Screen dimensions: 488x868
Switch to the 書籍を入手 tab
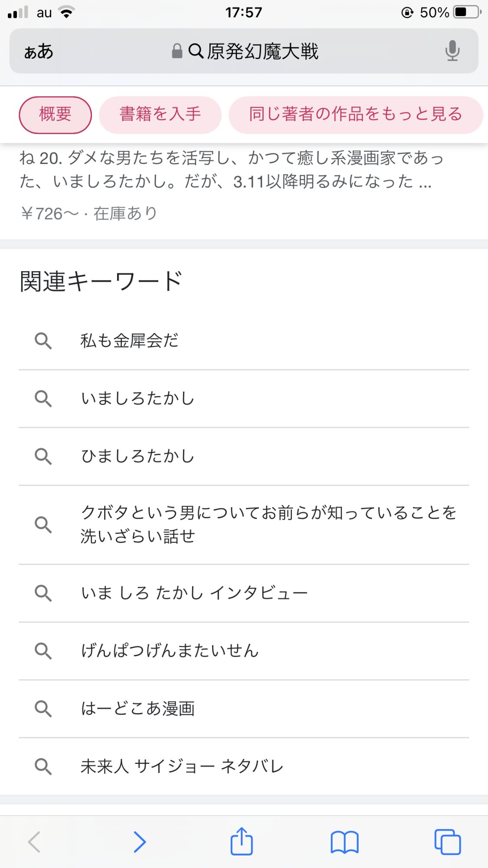click(x=160, y=115)
